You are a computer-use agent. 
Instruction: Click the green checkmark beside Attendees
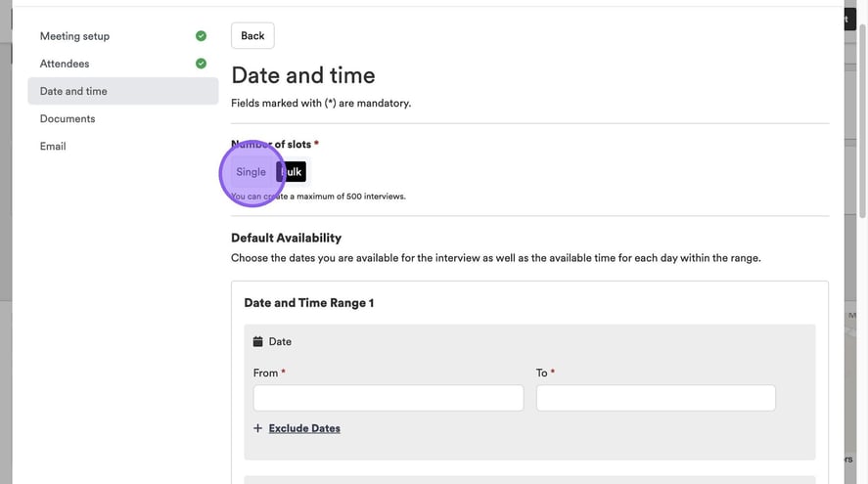tap(201, 64)
